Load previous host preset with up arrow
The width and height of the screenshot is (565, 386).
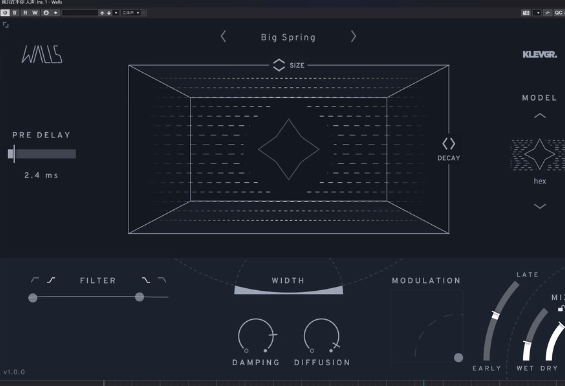tap(102, 13)
